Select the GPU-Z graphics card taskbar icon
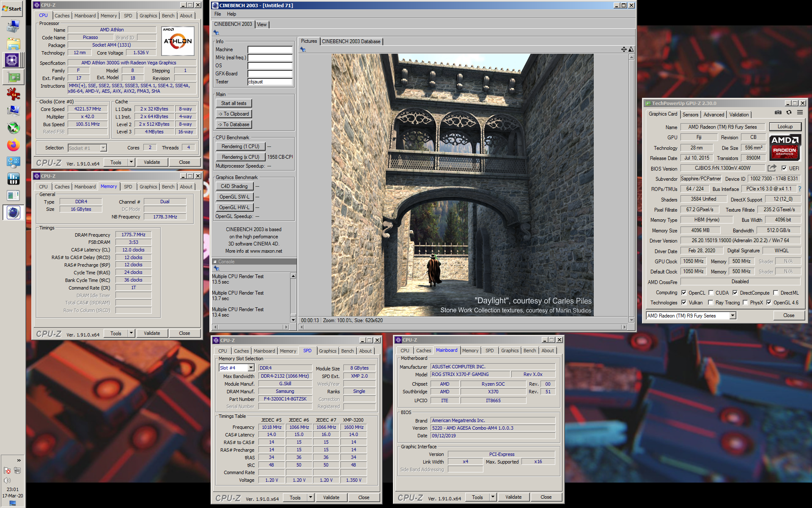The image size is (812, 508). tap(13, 77)
